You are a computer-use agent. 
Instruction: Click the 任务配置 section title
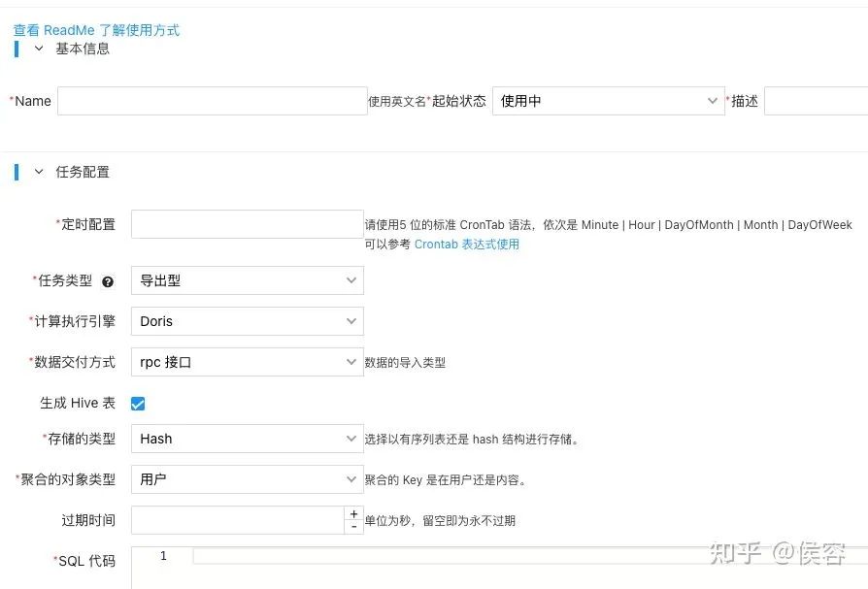click(83, 172)
